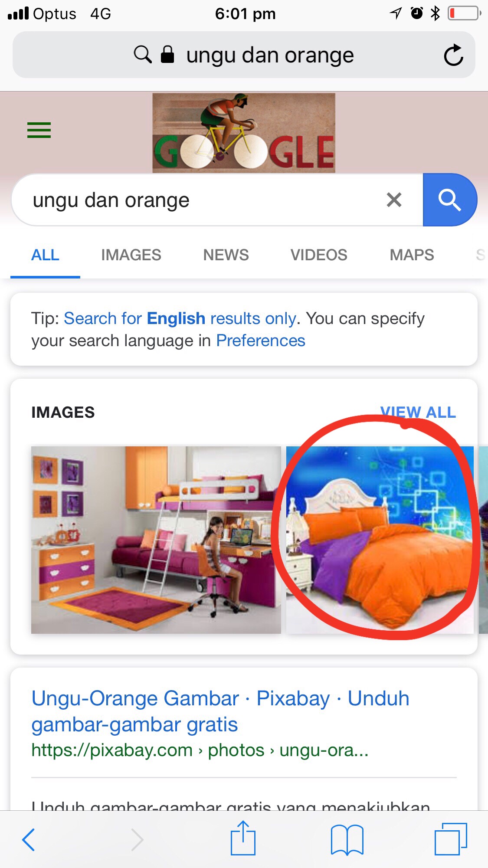Open the purple orange bedroom image
The image size is (488, 868).
(156, 540)
